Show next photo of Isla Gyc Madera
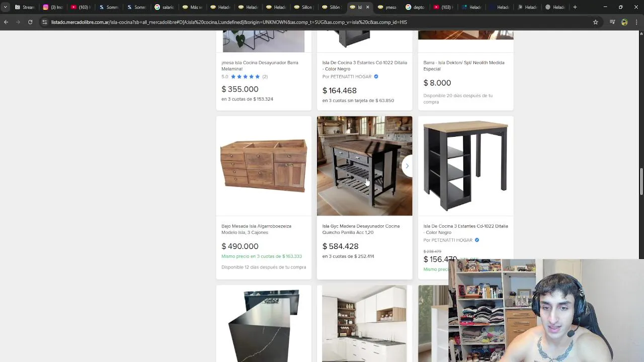 (407, 166)
